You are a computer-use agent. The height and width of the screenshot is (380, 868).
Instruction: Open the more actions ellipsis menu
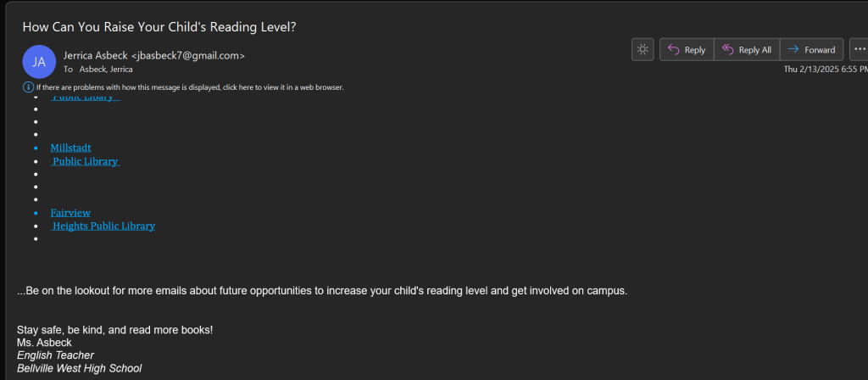click(860, 50)
